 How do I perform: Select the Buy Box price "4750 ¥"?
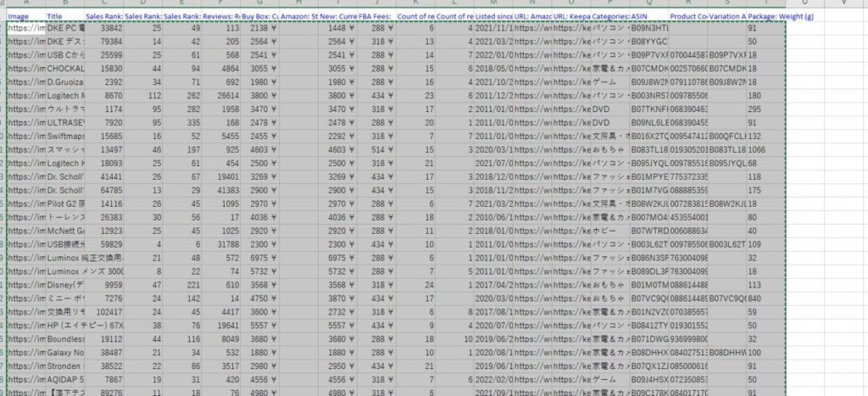pos(259,298)
